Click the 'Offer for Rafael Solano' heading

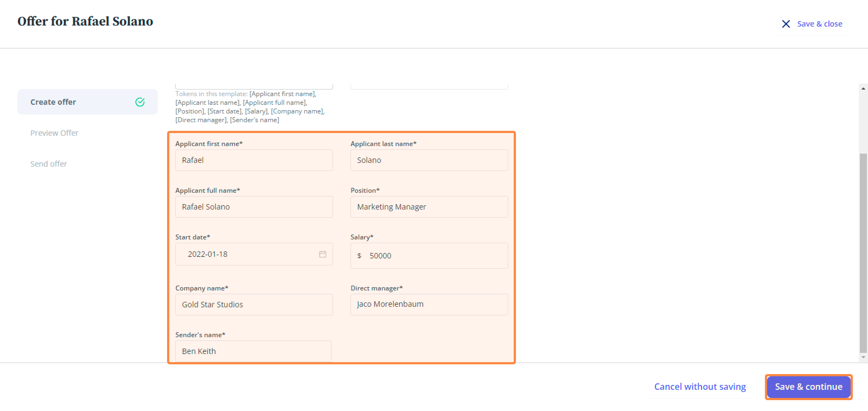[85, 21]
